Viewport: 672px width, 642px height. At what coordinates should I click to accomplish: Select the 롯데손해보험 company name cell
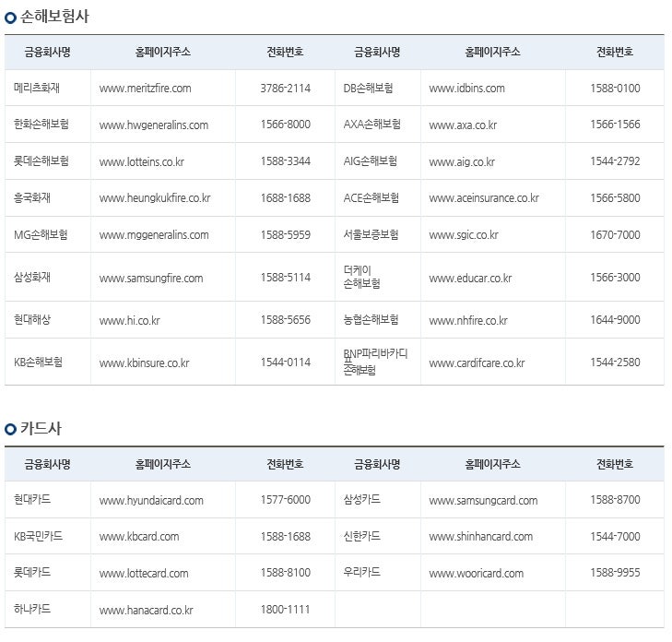(x=48, y=161)
